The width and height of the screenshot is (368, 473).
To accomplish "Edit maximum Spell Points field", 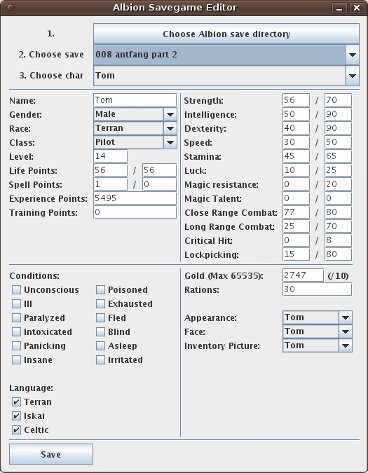I will point(159,184).
